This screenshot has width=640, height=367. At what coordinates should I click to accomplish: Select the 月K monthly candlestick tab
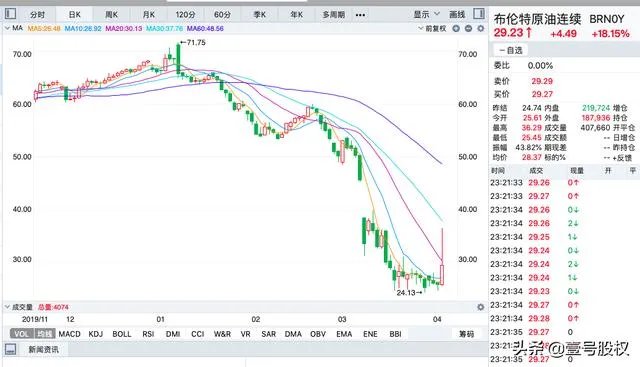point(149,15)
